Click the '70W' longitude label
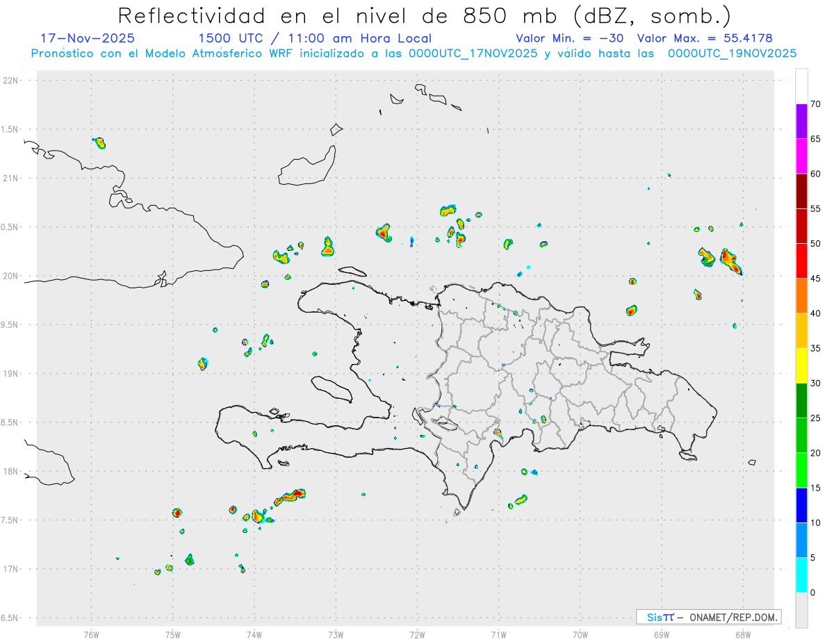 tap(580, 634)
